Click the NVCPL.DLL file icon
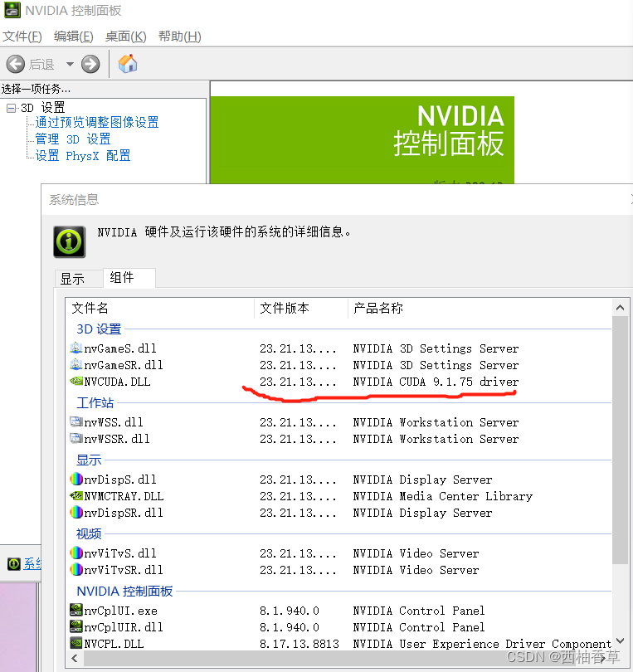 click(76, 643)
